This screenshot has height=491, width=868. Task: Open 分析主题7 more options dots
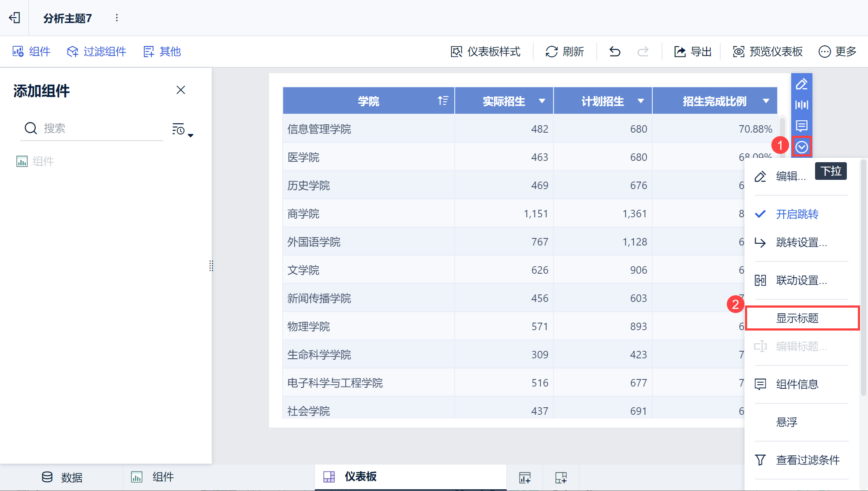[116, 18]
